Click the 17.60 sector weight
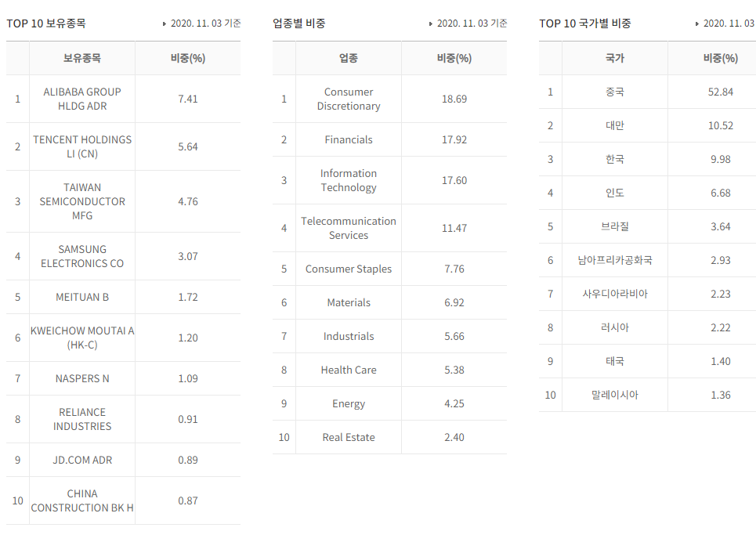Image resolution: width=756 pixels, height=542 pixels. coord(454,180)
